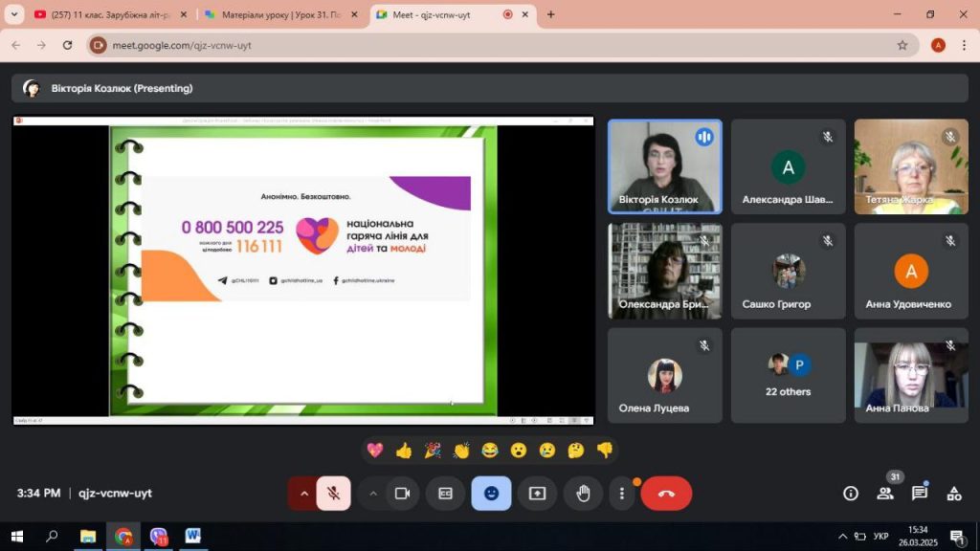Open the more options three-dot menu
The width and height of the screenshot is (980, 551).
[x=622, y=494]
